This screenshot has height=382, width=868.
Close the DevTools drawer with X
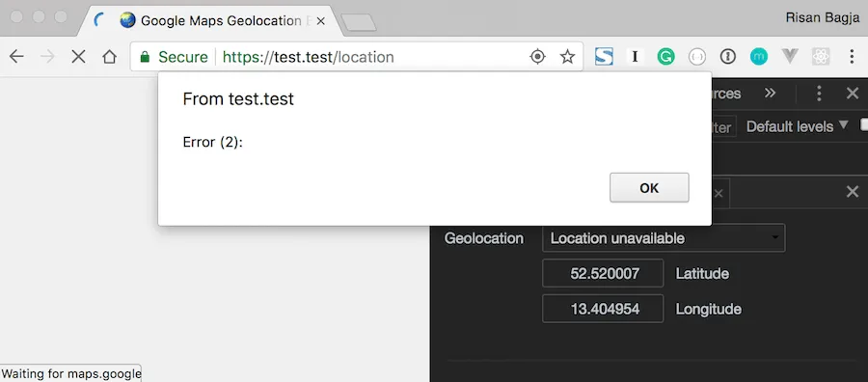(x=853, y=192)
